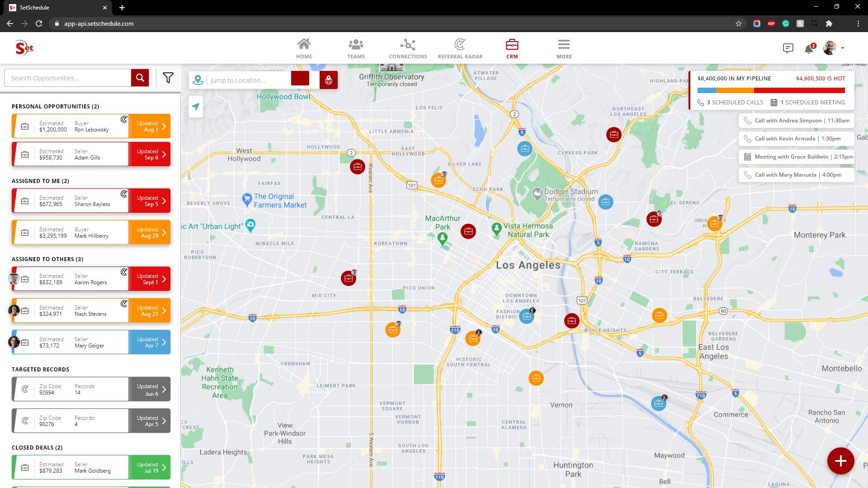
Task: Click the red search magnifier button
Action: [x=140, y=78]
